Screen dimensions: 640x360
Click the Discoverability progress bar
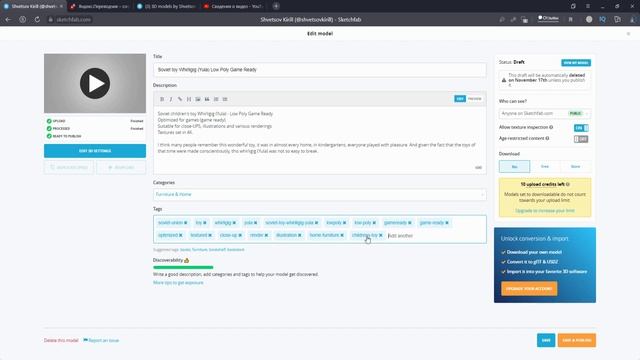tap(183, 267)
